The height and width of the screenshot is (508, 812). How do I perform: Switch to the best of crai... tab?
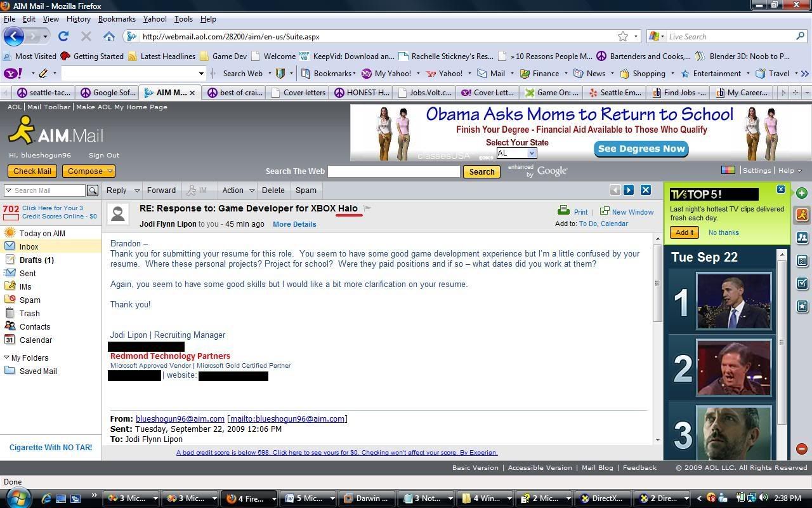click(234, 93)
